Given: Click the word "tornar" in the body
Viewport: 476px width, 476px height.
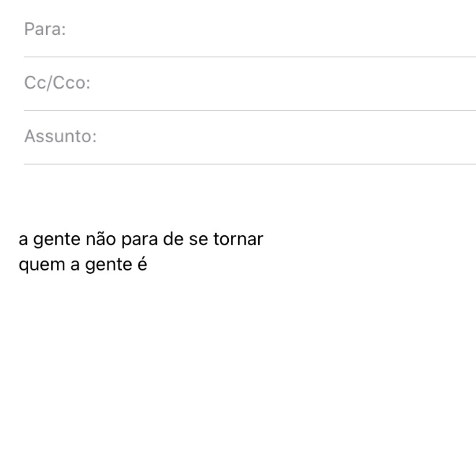Looking at the screenshot, I should [238, 239].
